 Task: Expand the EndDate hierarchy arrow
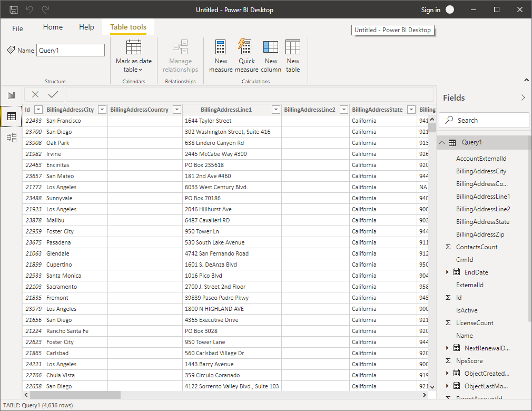(447, 272)
